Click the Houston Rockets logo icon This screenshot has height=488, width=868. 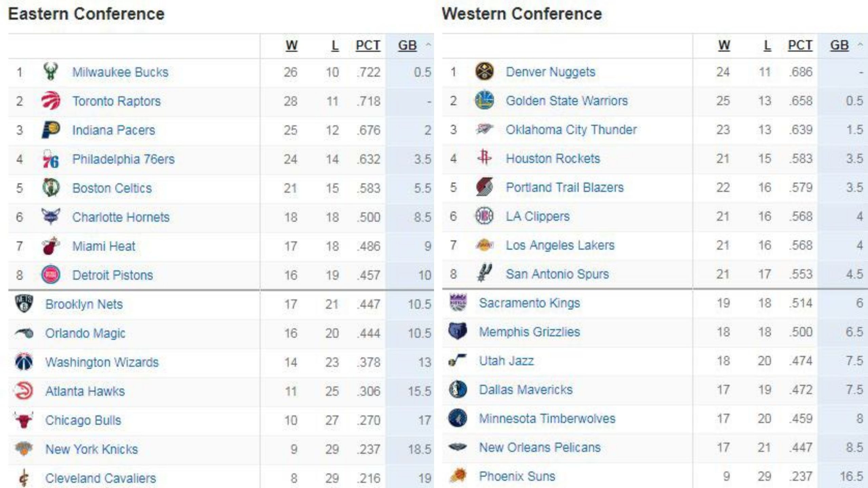484,158
